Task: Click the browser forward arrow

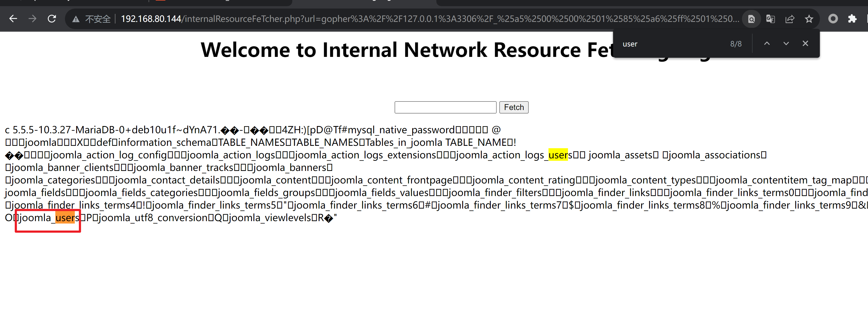Action: (32, 19)
